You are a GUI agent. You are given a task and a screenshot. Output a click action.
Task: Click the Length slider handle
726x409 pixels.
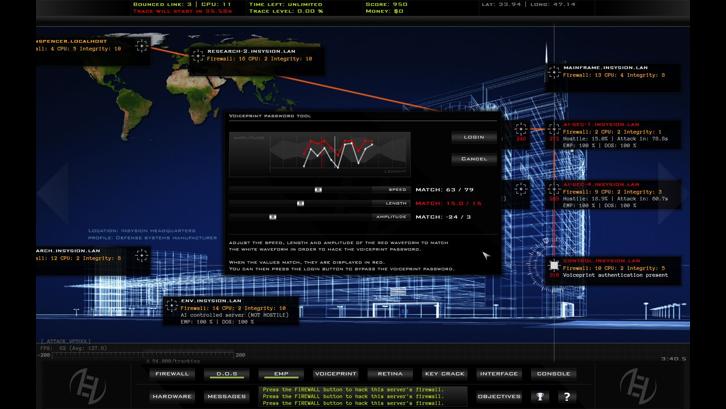point(300,203)
